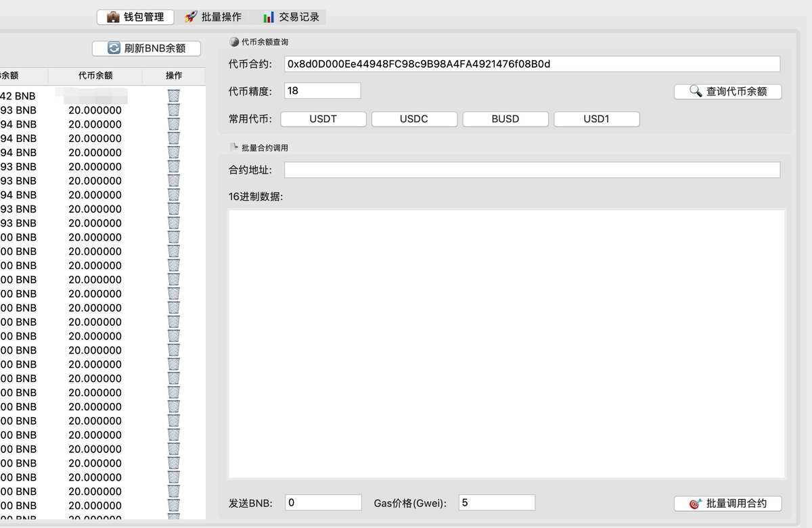Open the 交易记录 tab
This screenshot has height=528, width=812.
click(x=291, y=17)
